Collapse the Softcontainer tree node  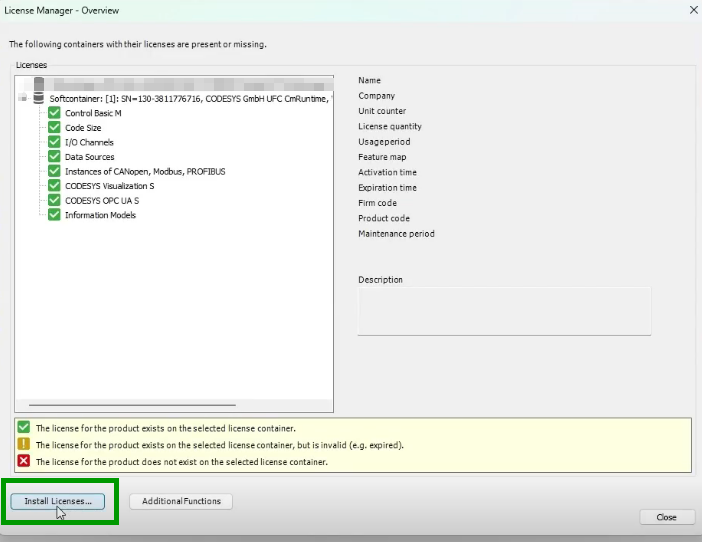[x=23, y=99]
